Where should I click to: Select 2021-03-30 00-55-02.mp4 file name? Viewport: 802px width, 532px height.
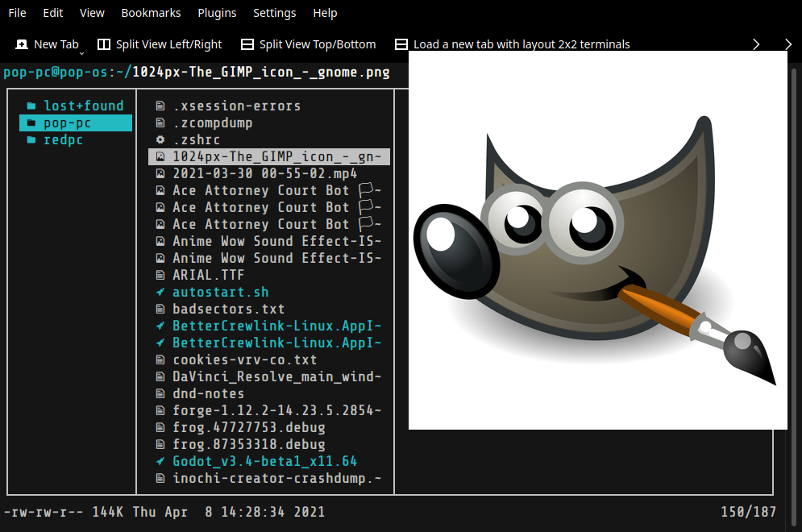[265, 173]
